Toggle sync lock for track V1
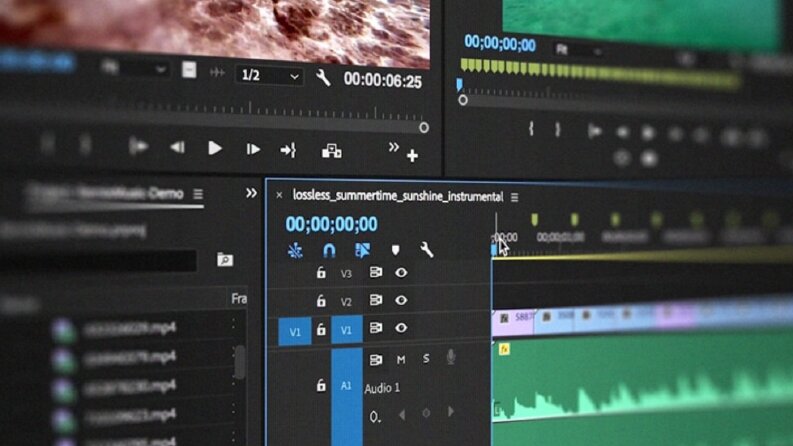The width and height of the screenshot is (793, 446). point(376,328)
